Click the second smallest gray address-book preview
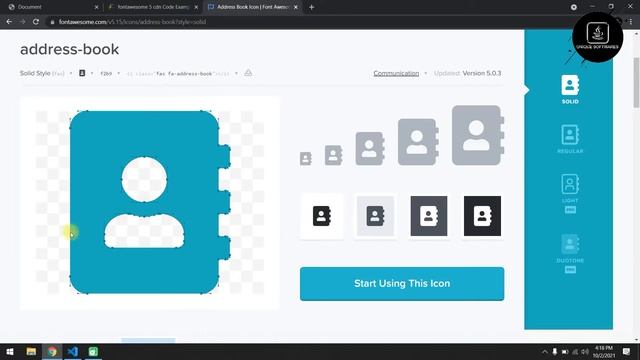Image resolution: width=640 pixels, height=360 pixels. [333, 155]
